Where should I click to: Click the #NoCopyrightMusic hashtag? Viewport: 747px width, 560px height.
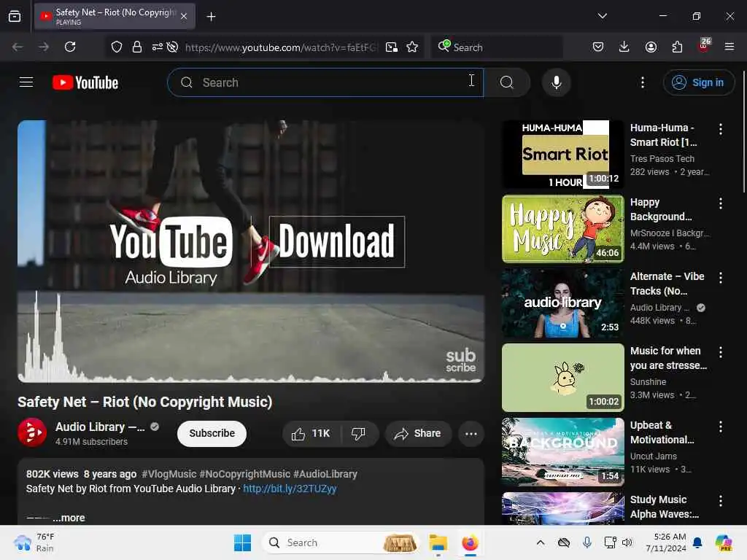click(245, 474)
